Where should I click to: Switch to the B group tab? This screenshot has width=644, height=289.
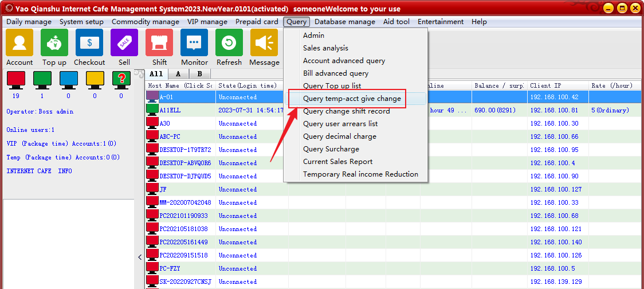pos(199,74)
